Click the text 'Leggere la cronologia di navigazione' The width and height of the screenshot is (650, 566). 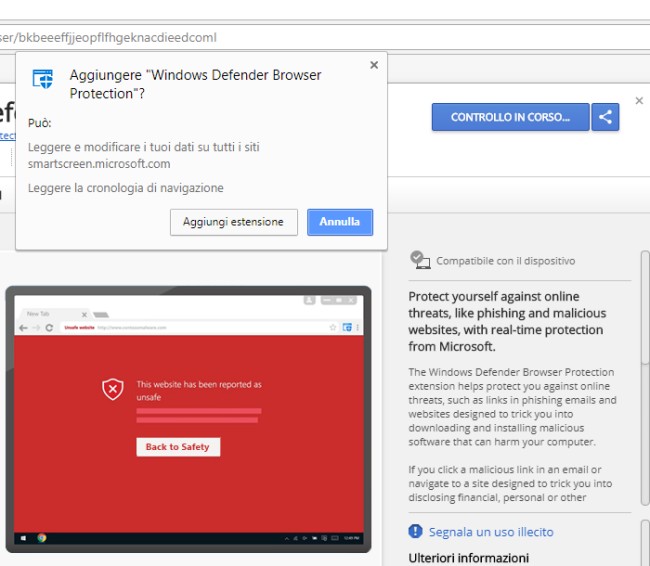tap(126, 188)
